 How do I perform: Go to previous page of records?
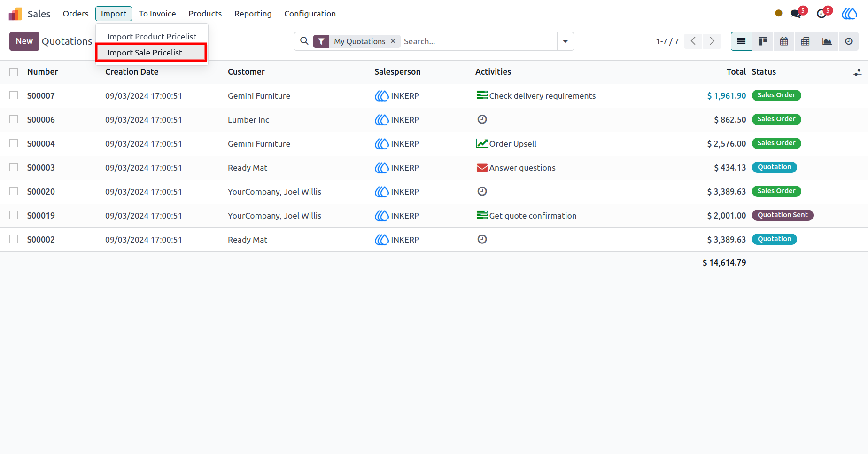693,41
